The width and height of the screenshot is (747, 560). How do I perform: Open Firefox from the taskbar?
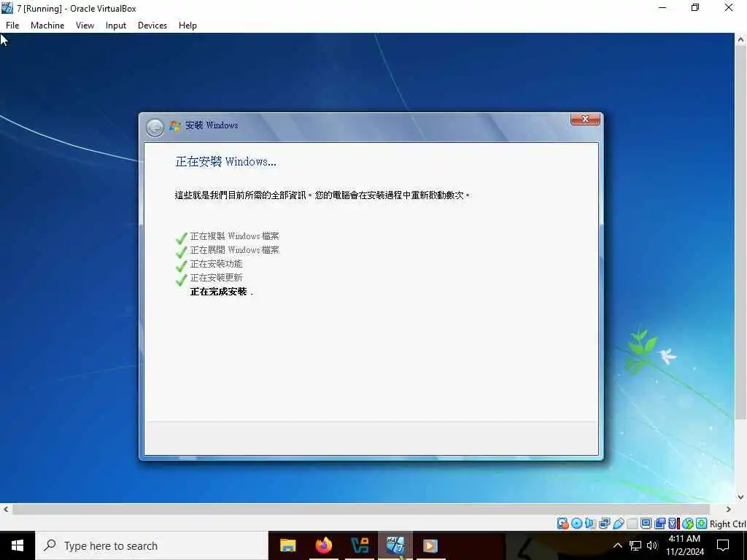[324, 545]
